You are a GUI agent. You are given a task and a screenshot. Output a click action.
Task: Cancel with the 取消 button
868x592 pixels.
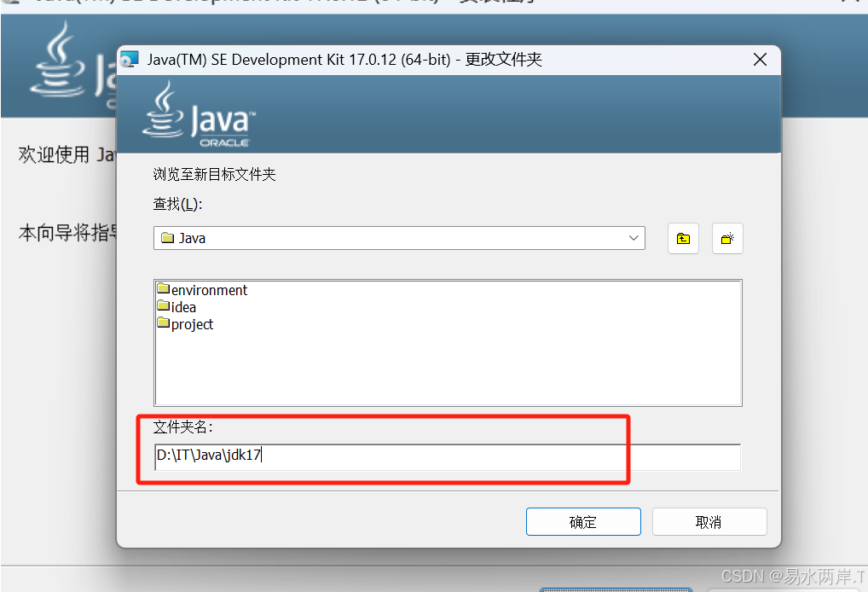click(x=709, y=522)
